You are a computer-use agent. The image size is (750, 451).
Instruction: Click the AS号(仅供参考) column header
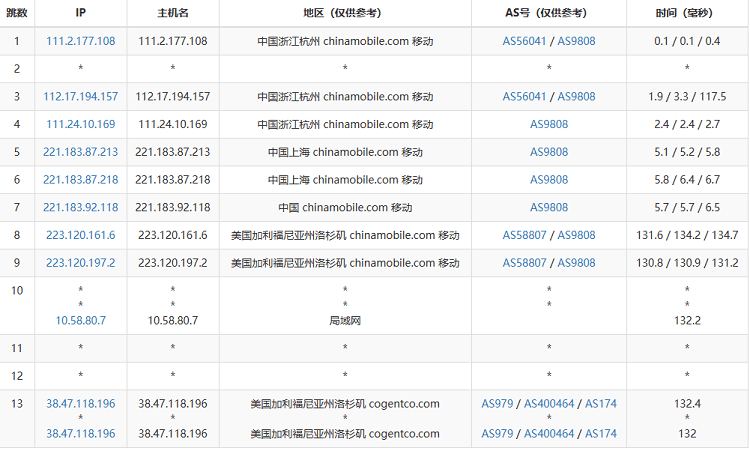coord(549,13)
